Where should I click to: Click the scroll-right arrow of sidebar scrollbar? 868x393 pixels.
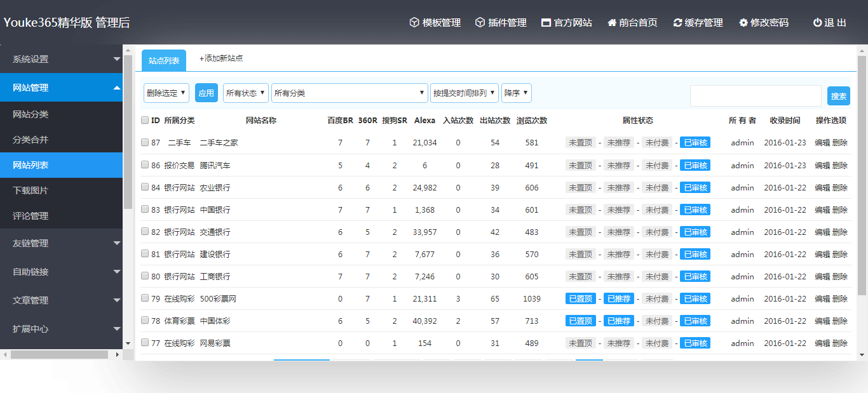(118, 354)
